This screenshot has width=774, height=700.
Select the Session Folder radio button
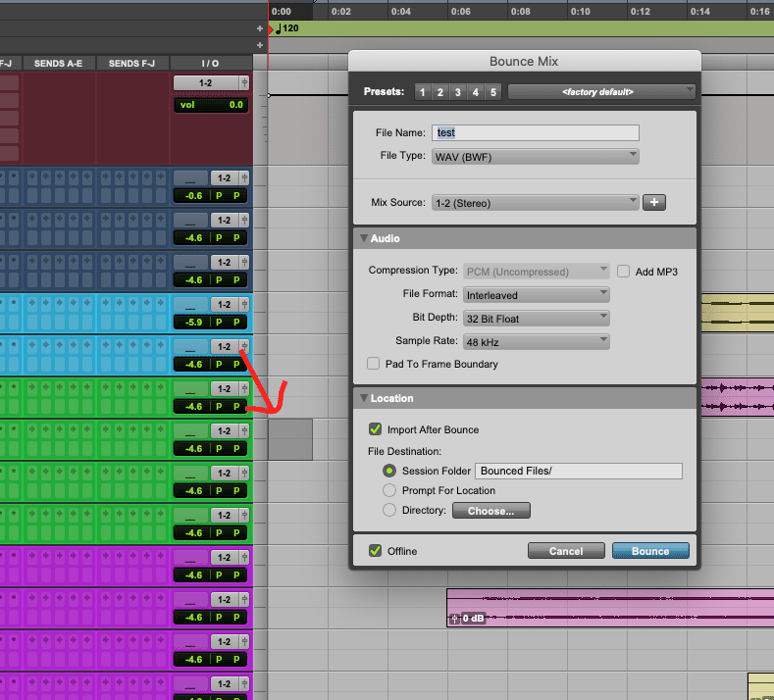389,471
